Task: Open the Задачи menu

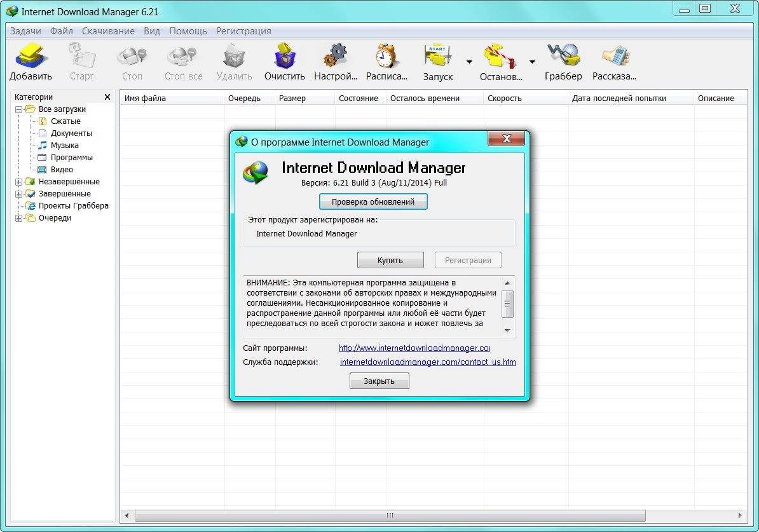Action: click(25, 31)
